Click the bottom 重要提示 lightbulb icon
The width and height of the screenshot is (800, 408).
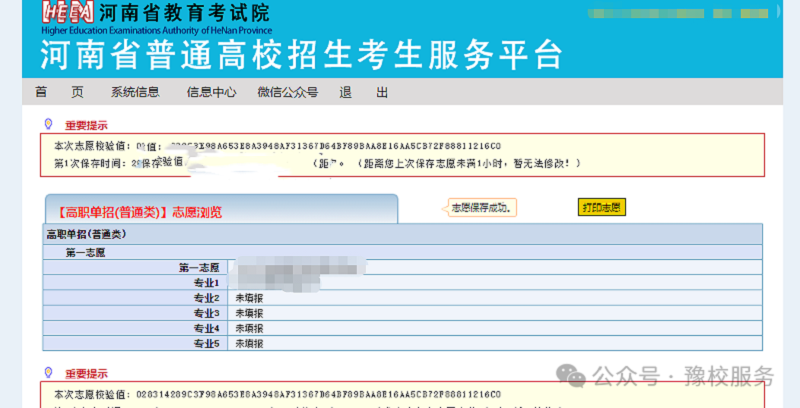pos(48,373)
